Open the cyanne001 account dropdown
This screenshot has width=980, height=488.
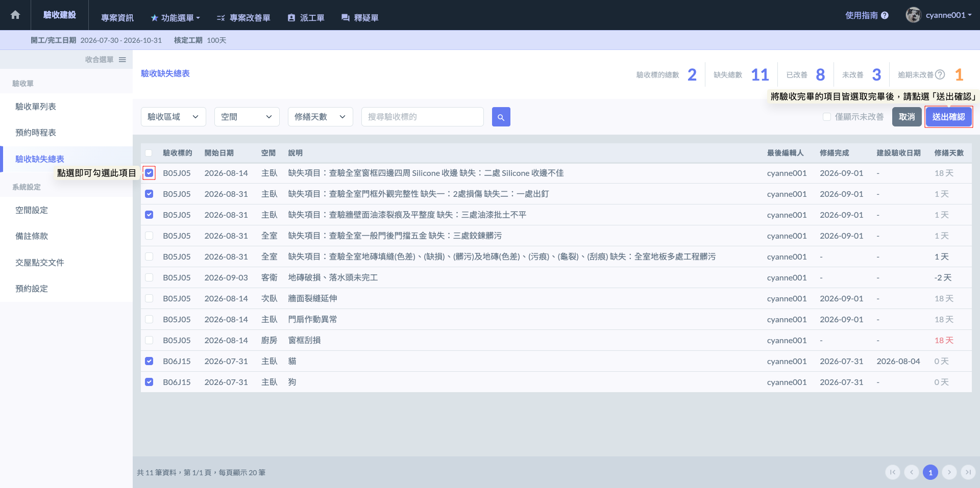tap(948, 15)
